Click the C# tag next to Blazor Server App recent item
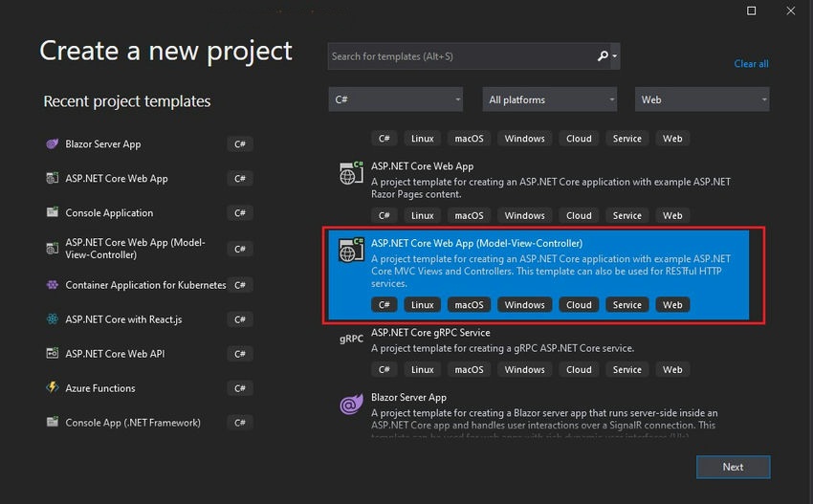813x504 pixels. tap(239, 144)
